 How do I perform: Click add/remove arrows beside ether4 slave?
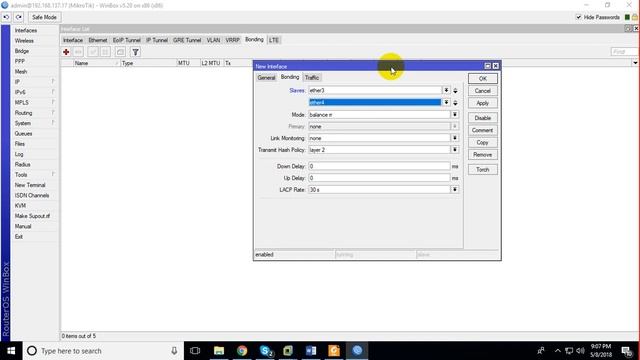456,102
